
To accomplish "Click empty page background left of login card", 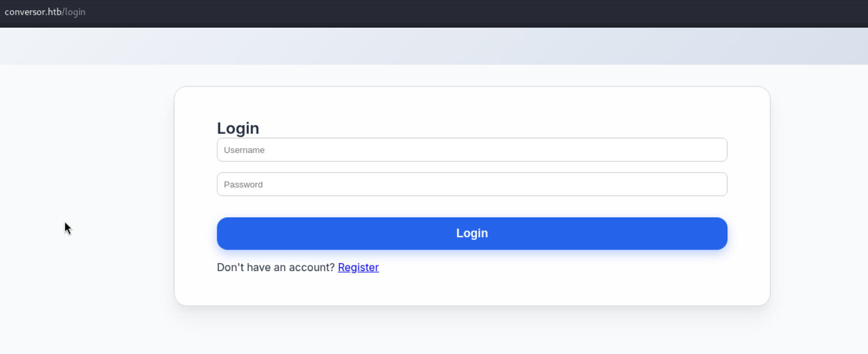I will [85, 169].
